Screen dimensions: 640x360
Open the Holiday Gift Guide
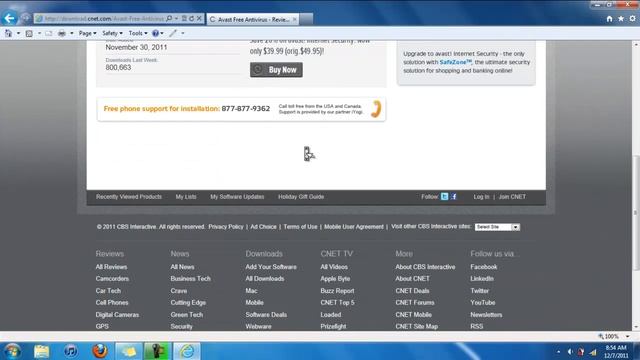tap(301, 197)
